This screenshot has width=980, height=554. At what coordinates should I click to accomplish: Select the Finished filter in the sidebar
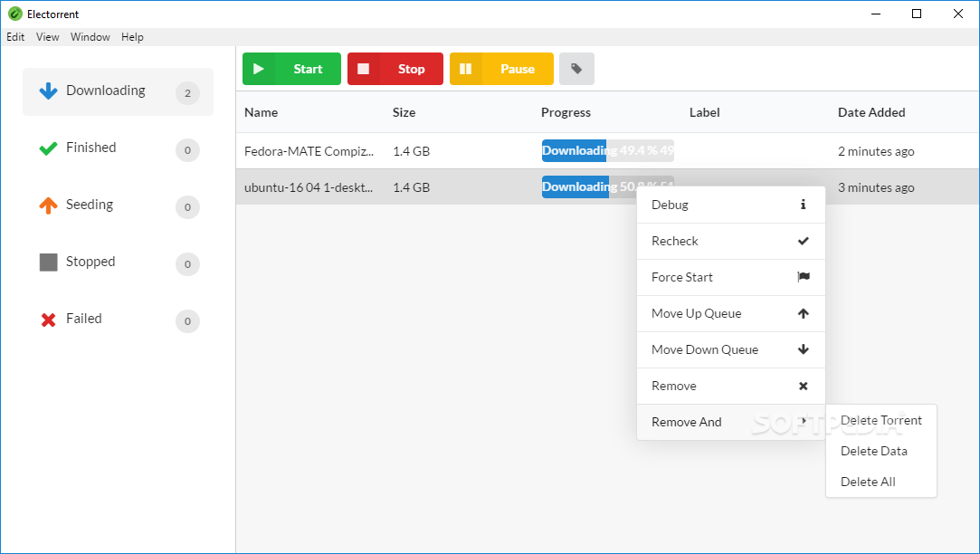(119, 148)
